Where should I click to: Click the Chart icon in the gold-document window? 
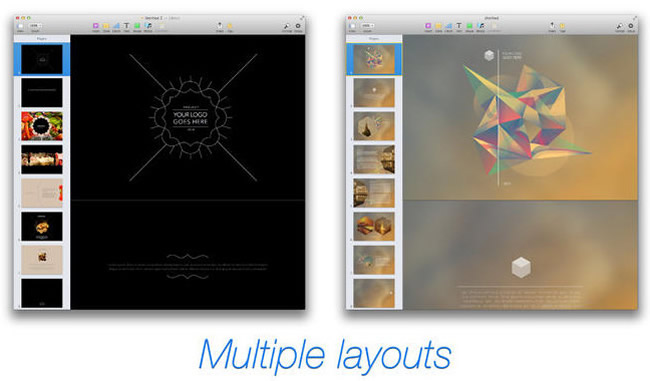[449, 26]
